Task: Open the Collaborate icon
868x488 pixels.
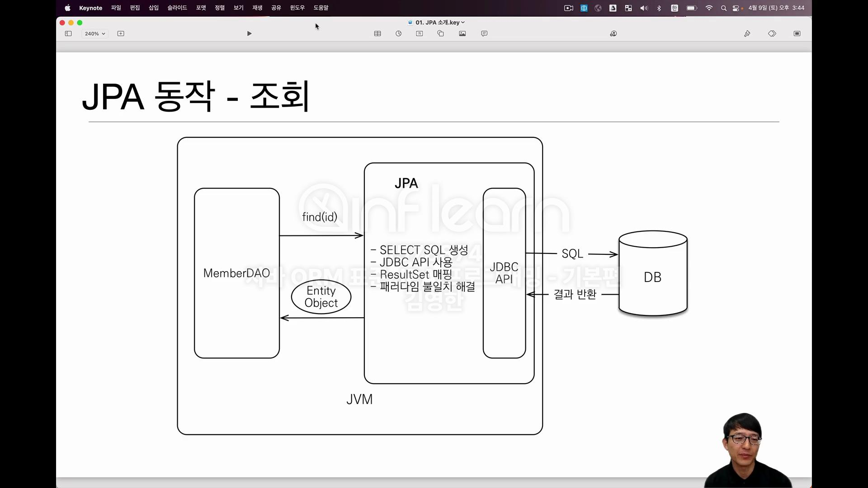Action: [613, 33]
